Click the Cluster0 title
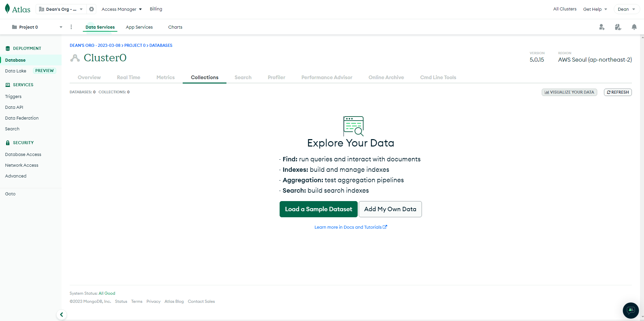This screenshot has height=321, width=644. click(x=105, y=58)
